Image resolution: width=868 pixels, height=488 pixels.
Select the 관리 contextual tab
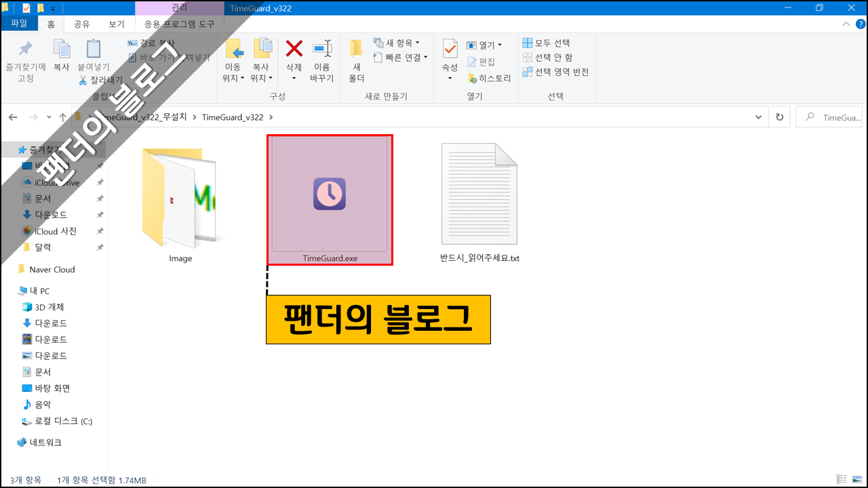180,7
